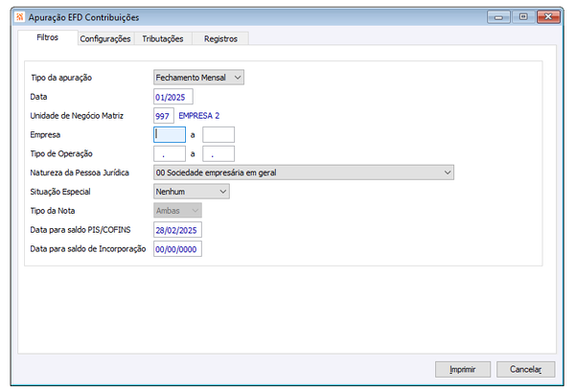The image size is (575, 392).
Task: Maximize the Apuração EFD Contribuições window
Action: pos(523,17)
